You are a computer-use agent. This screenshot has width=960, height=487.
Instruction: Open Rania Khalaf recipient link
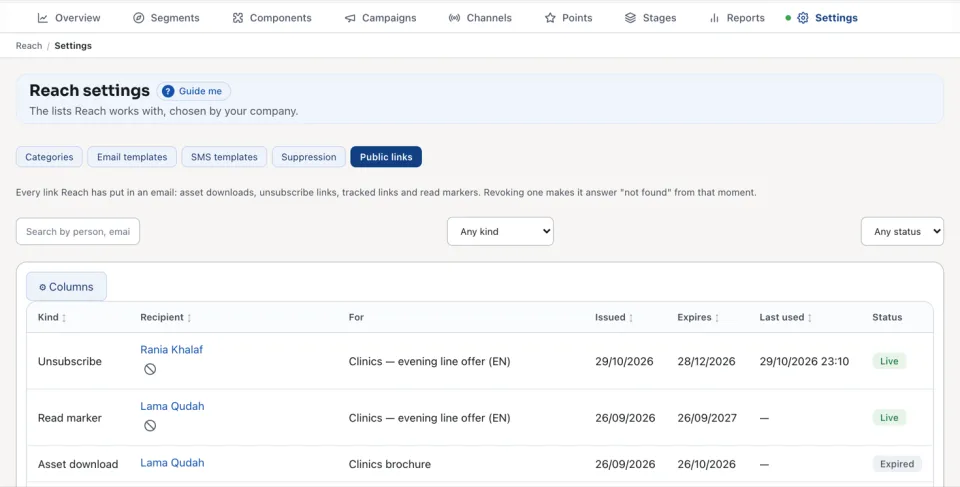171,350
